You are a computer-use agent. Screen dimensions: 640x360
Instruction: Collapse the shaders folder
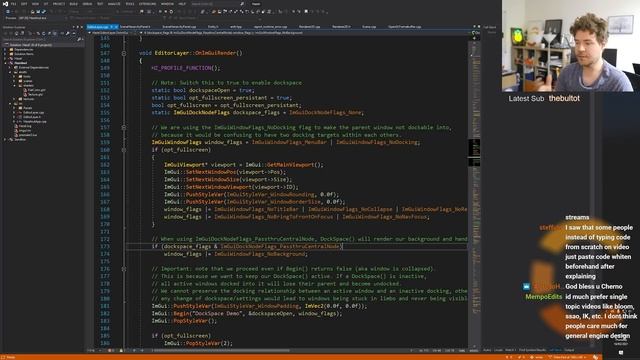[x=14, y=86]
